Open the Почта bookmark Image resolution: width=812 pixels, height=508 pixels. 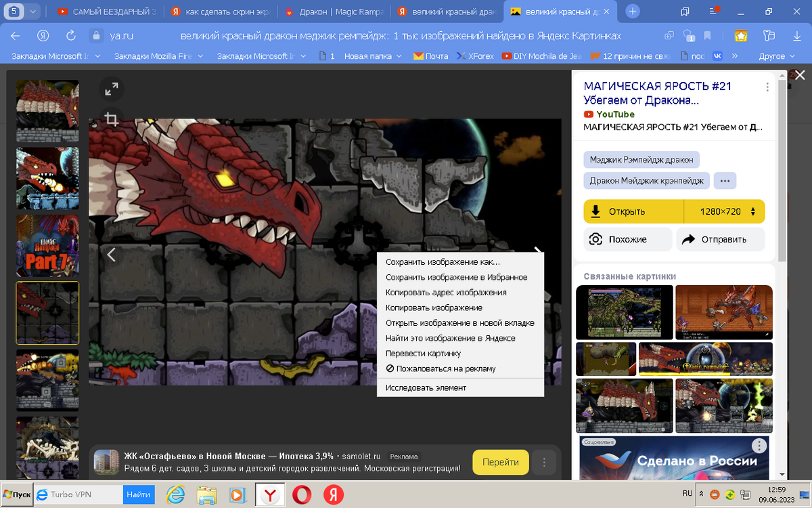click(x=431, y=56)
